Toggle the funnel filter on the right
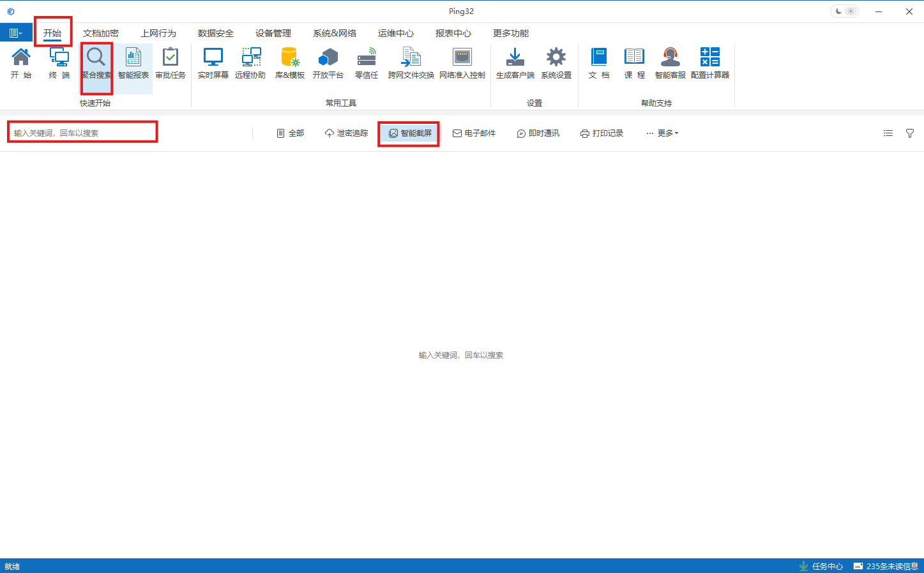Screen dimensions: 924x573 [x=909, y=133]
